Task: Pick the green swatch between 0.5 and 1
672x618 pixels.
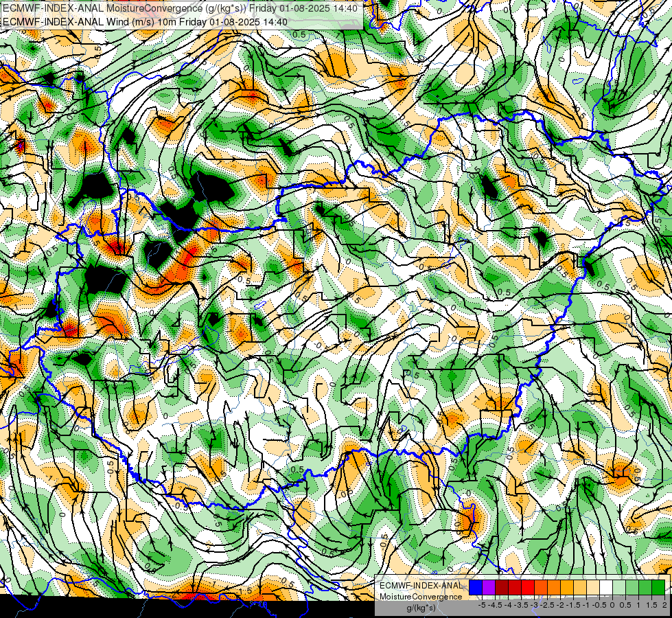Action: point(632,587)
